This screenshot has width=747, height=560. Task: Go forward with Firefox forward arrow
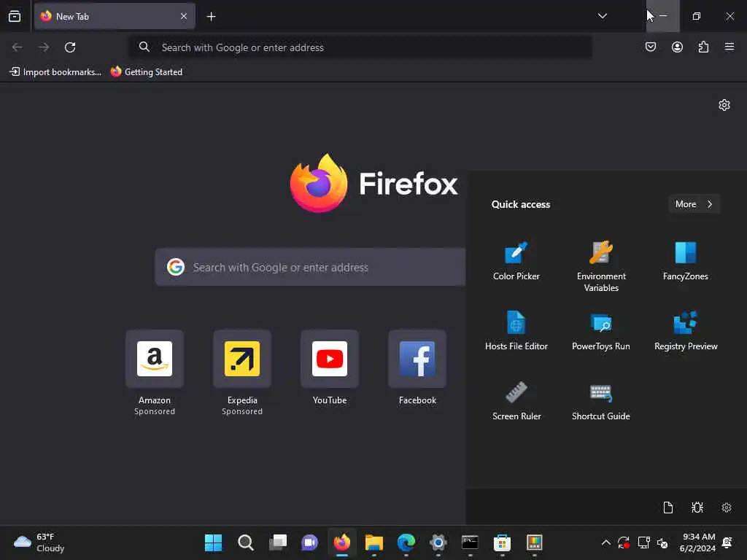pos(44,47)
